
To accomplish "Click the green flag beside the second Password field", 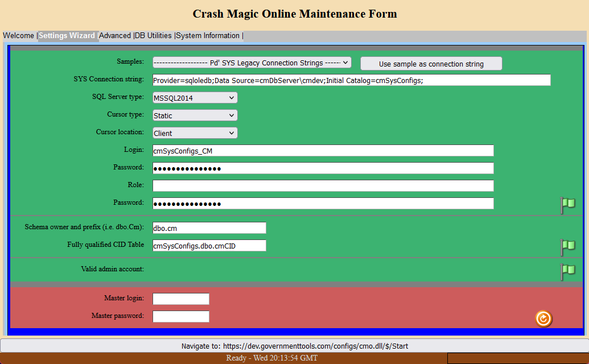I will [568, 205].
